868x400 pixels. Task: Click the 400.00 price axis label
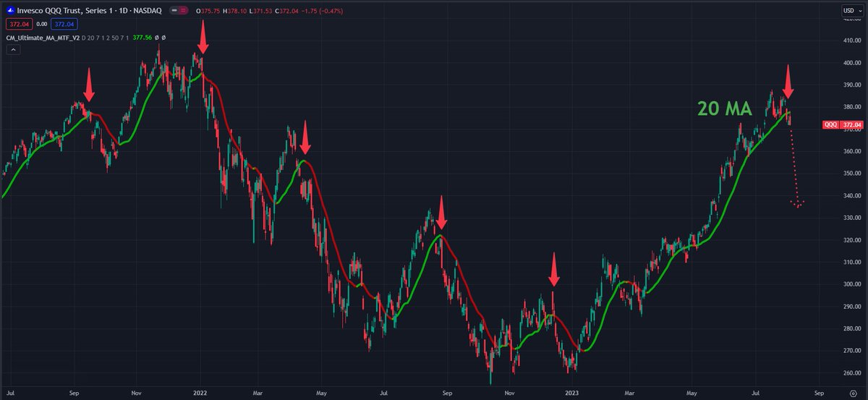click(x=851, y=63)
